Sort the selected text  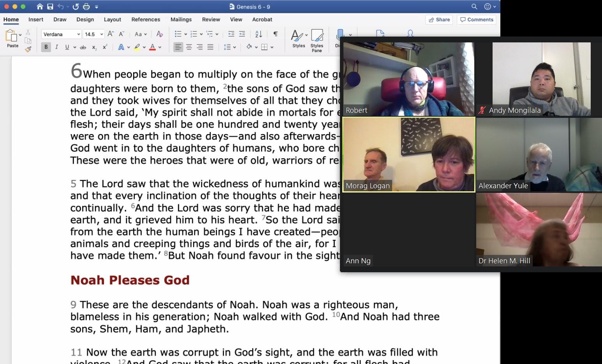click(x=259, y=34)
